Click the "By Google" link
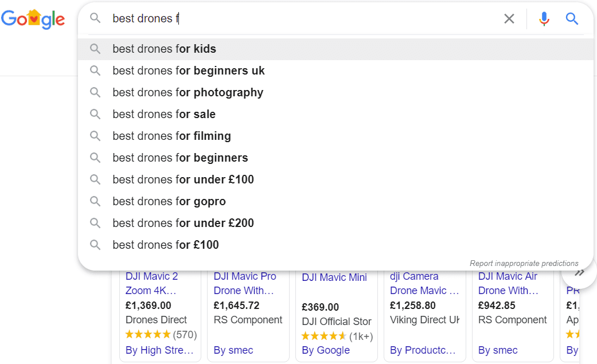The height and width of the screenshot is (364, 597). [x=326, y=350]
